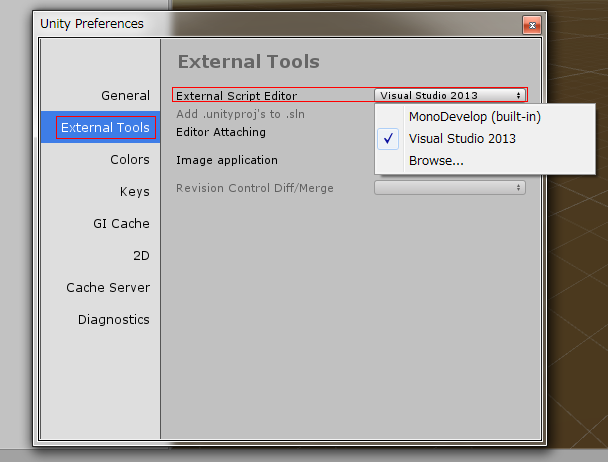This screenshot has width=608, height=462.
Task: Open the Revision Control Diff/Merge dropdown
Action: 450,188
